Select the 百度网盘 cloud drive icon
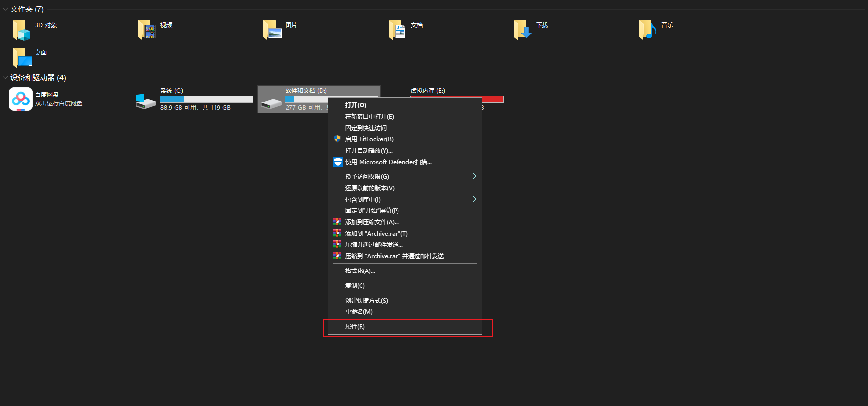This screenshot has height=406, width=868. tap(21, 99)
